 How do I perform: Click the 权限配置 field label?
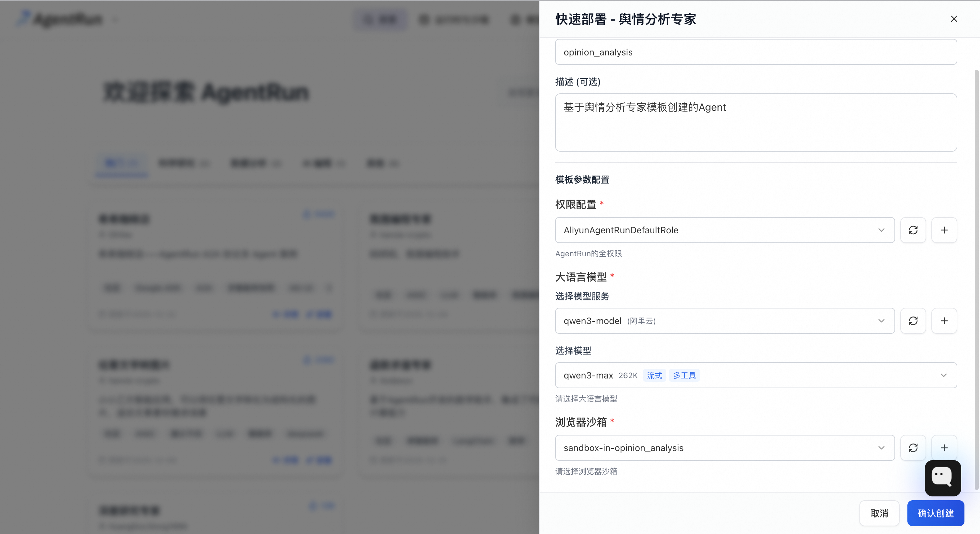pos(576,204)
